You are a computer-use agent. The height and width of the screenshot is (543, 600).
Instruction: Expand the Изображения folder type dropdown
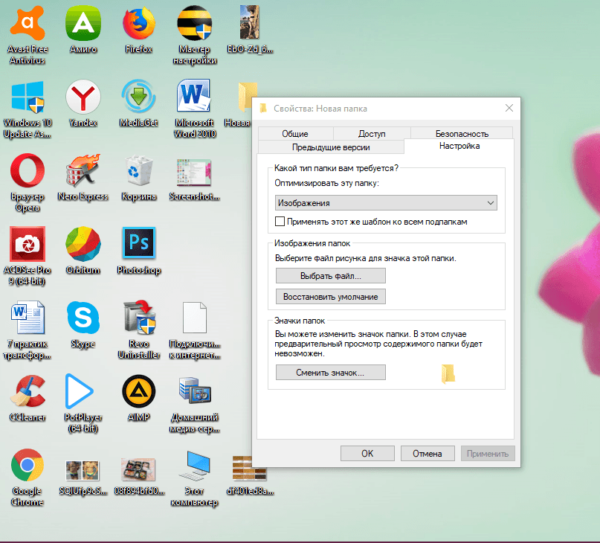click(386, 203)
